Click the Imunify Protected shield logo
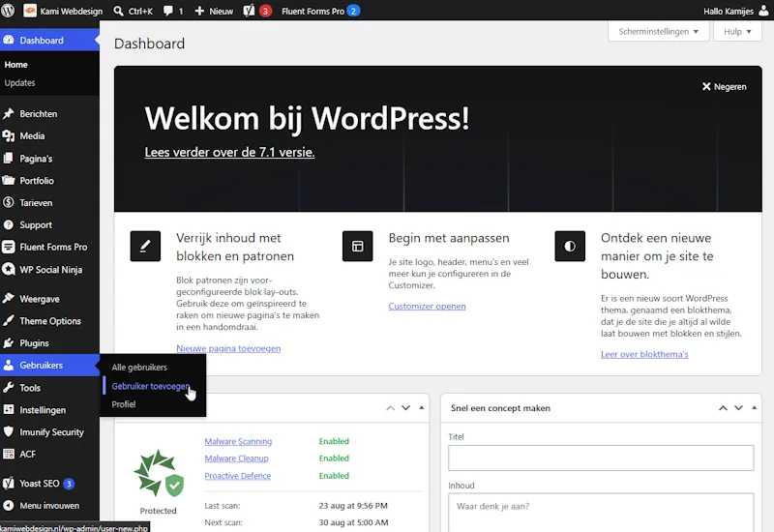This screenshot has width=774, height=532. point(159,473)
